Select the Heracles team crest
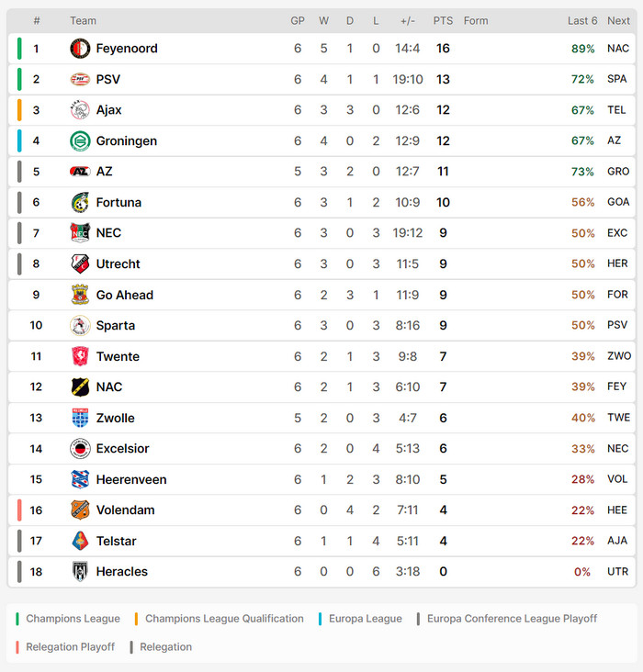Image resolution: width=643 pixels, height=672 pixels. [x=80, y=572]
